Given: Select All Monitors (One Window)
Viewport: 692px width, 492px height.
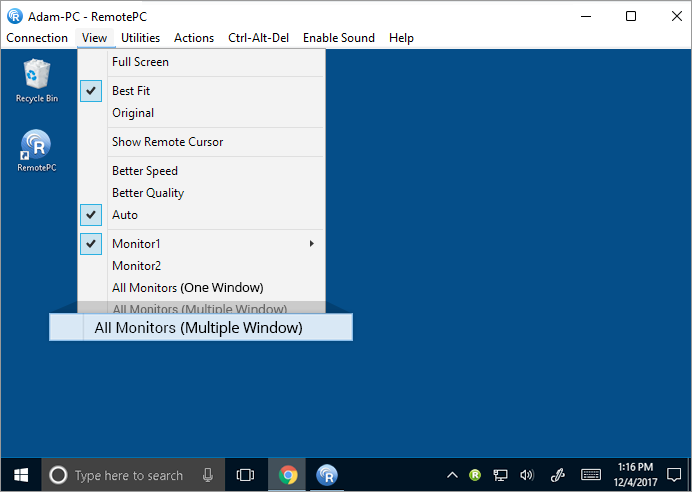Looking at the screenshot, I should (202, 288).
